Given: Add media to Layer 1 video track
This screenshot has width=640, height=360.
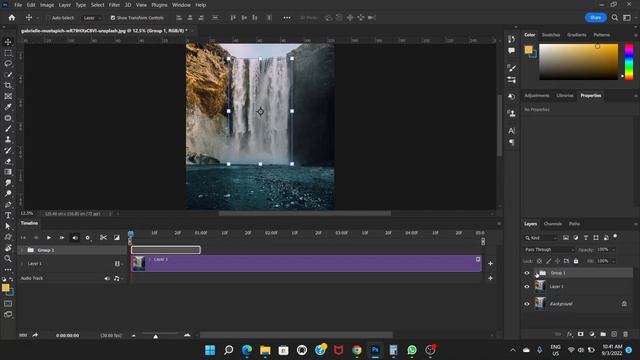Looking at the screenshot, I should click(x=490, y=264).
